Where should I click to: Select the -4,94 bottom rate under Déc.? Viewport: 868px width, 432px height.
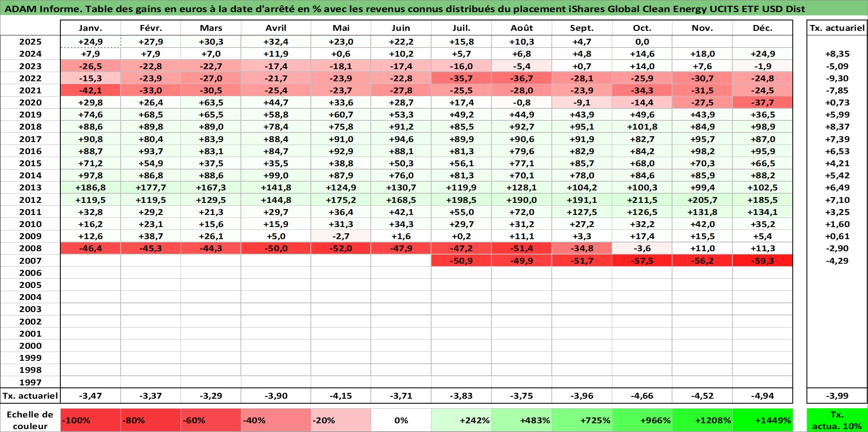[x=762, y=396]
